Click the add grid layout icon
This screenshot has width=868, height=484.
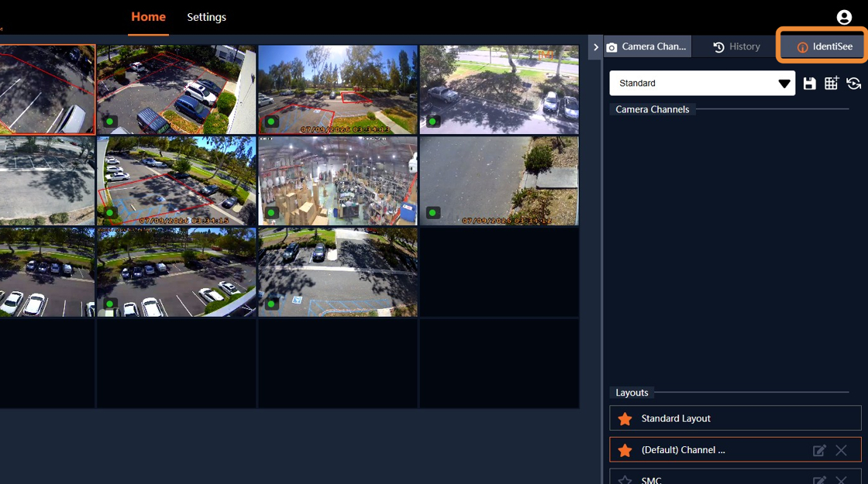[x=832, y=83]
